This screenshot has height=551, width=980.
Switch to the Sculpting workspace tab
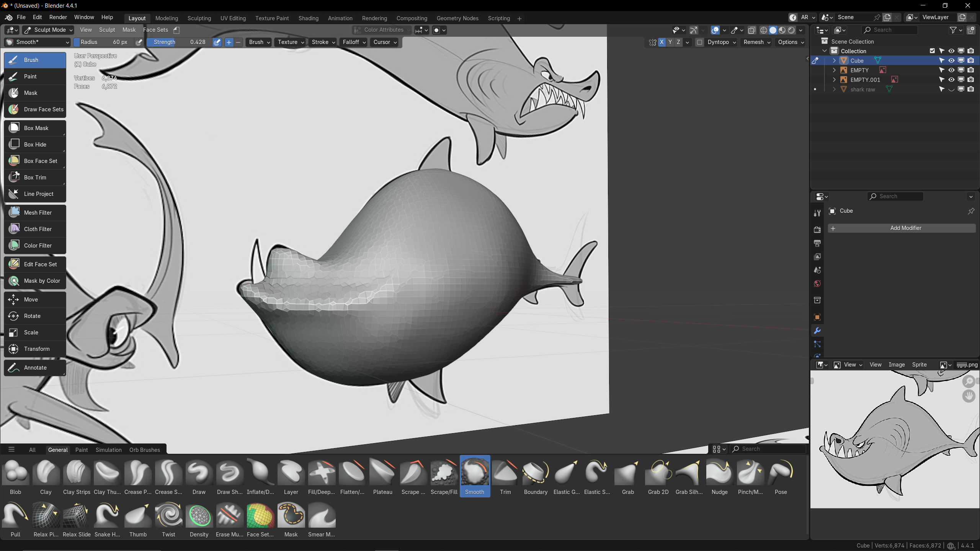[199, 18]
